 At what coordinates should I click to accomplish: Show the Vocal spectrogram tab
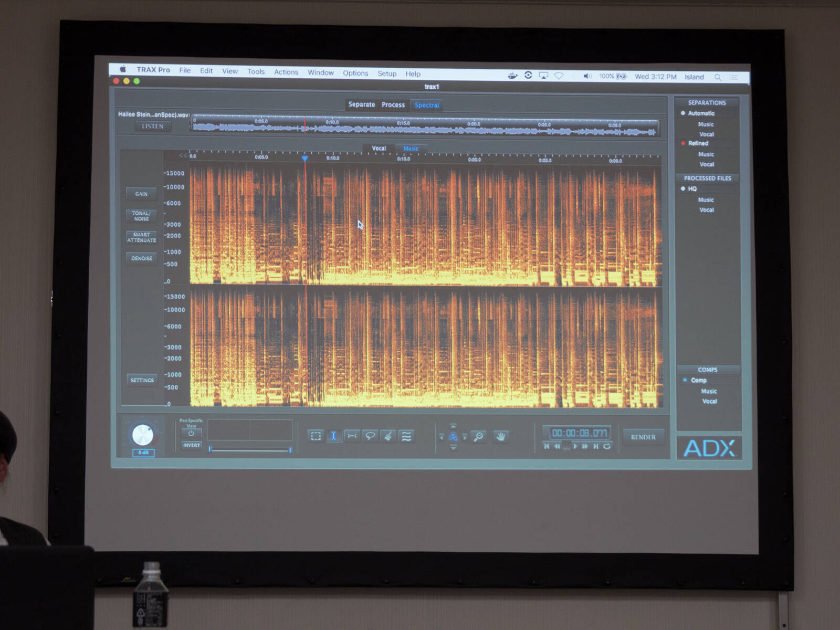379,149
